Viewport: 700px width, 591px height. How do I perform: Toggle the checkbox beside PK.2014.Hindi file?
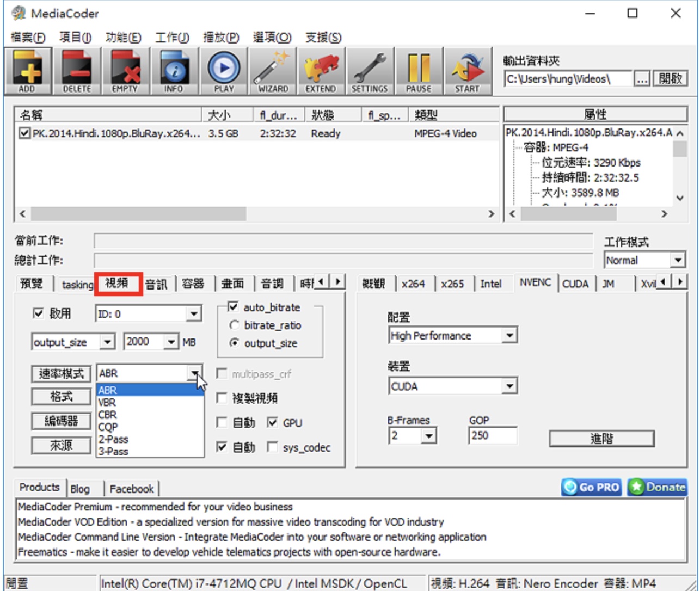[24, 133]
